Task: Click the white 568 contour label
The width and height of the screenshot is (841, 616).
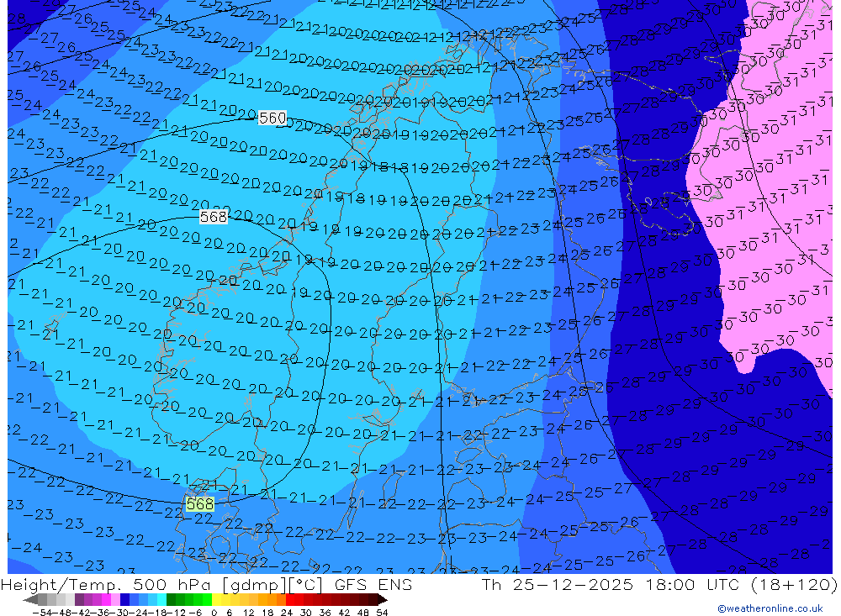Action: pyautogui.click(x=214, y=217)
